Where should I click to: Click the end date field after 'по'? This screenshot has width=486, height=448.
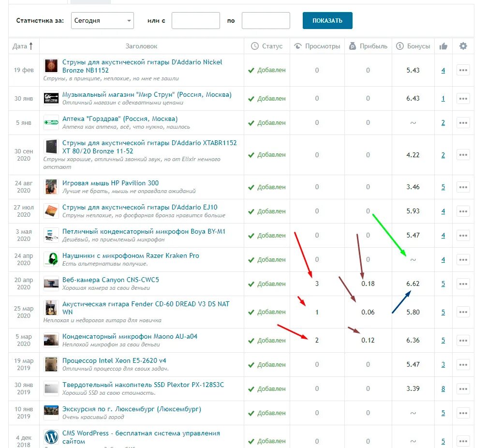tap(265, 20)
